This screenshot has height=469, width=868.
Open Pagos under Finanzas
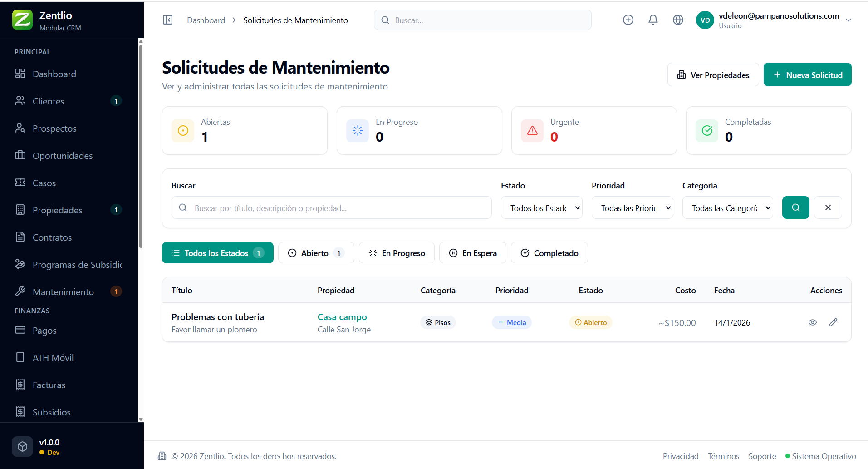[x=44, y=330]
